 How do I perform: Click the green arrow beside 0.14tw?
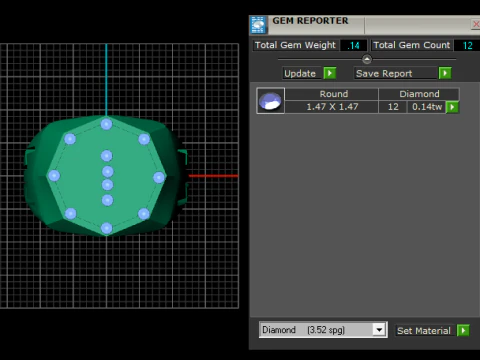pos(452,107)
